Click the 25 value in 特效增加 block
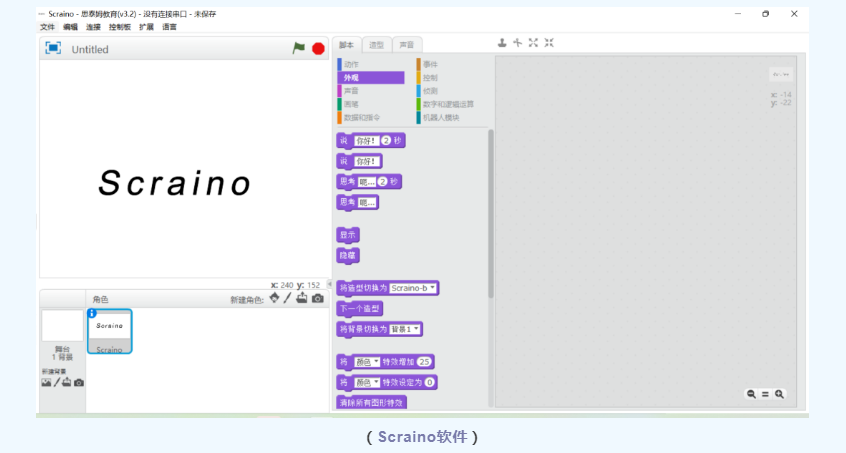The height and width of the screenshot is (453, 846). [x=425, y=362]
